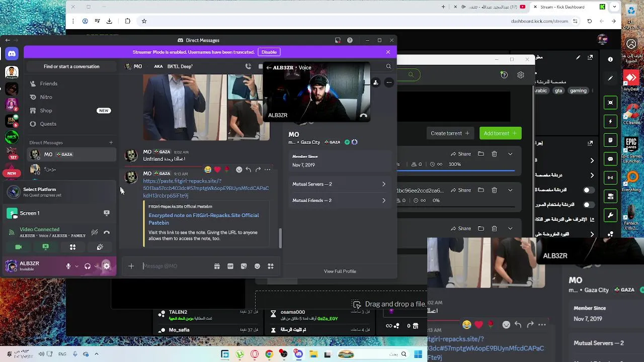This screenshot has width=644, height=362.
Task: Open more options in profile panel
Action: point(389,82)
